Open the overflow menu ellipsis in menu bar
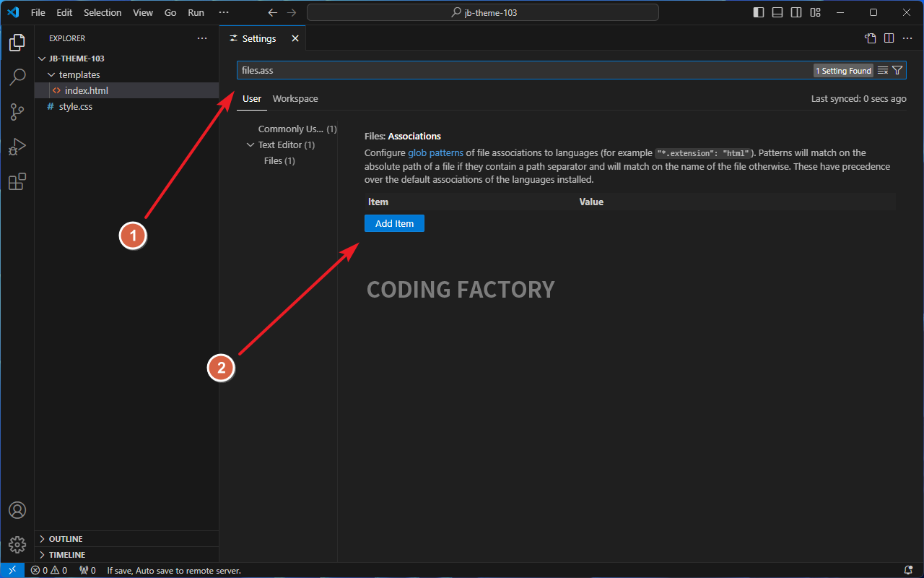 click(223, 12)
